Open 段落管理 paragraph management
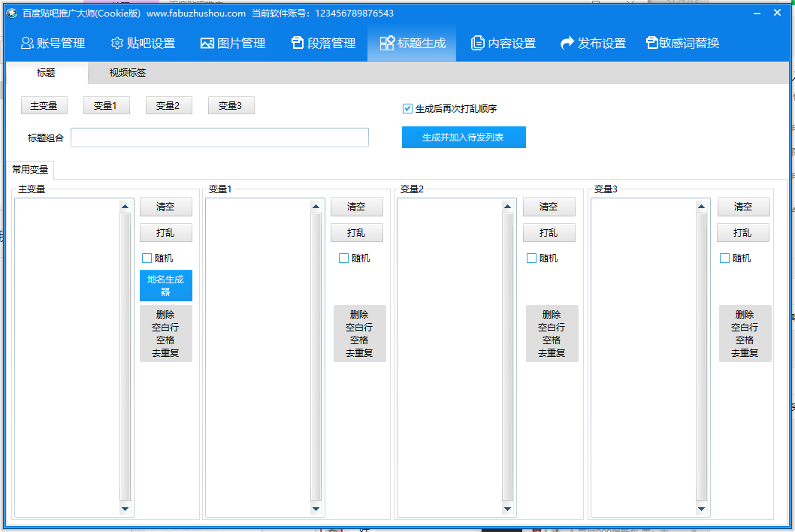795x532 pixels. click(x=323, y=43)
